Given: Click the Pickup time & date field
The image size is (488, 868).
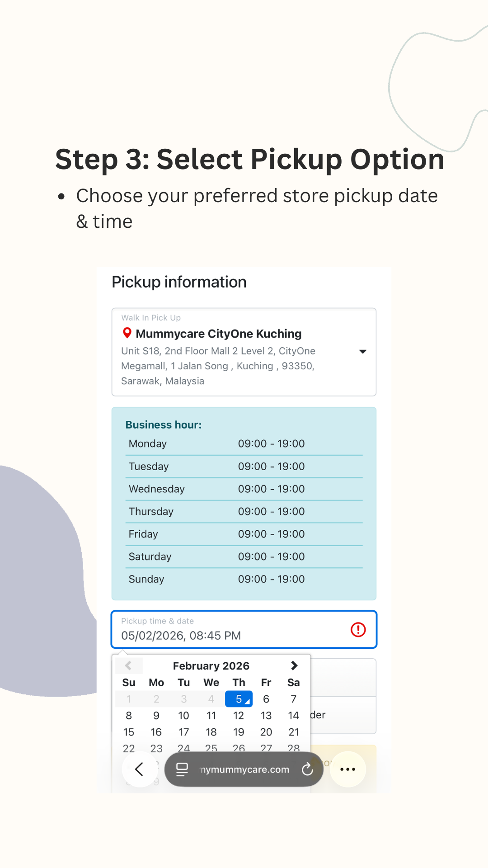Looking at the screenshot, I should point(226,629).
